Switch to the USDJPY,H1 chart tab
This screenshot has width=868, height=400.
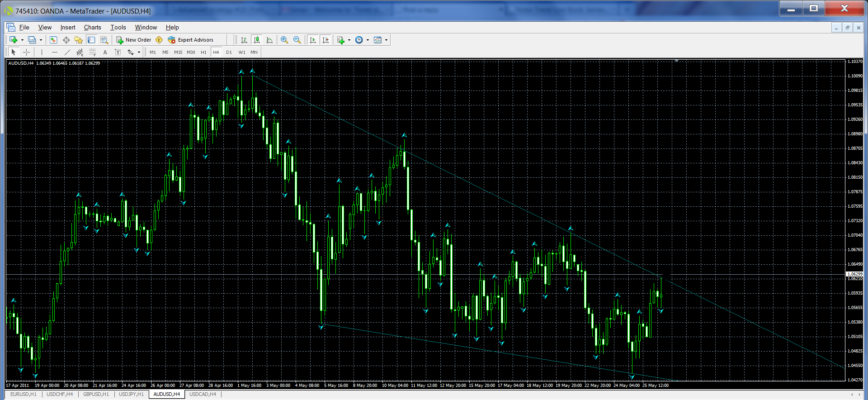click(131, 394)
